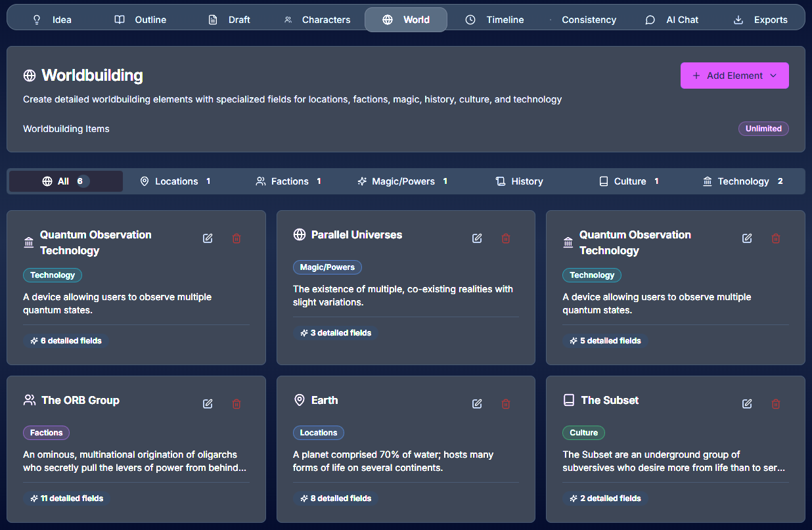Image resolution: width=812 pixels, height=530 pixels.
Task: Delete the second Quantum Observation Technology card
Action: (776, 238)
